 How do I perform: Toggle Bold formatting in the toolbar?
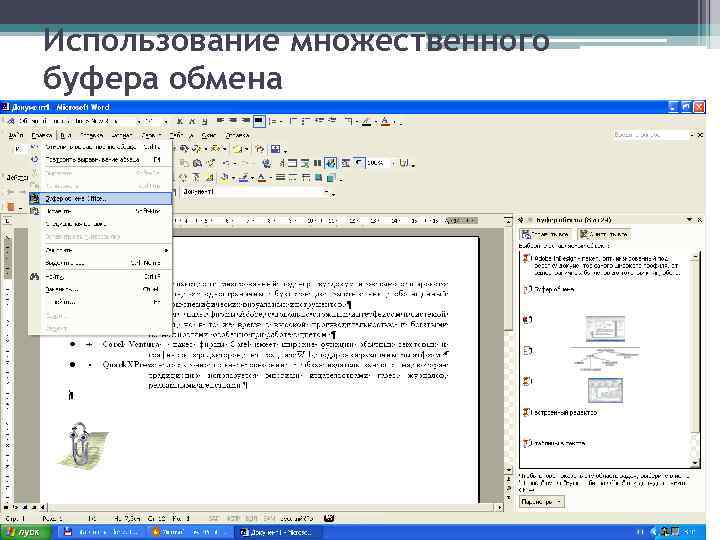[x=180, y=121]
